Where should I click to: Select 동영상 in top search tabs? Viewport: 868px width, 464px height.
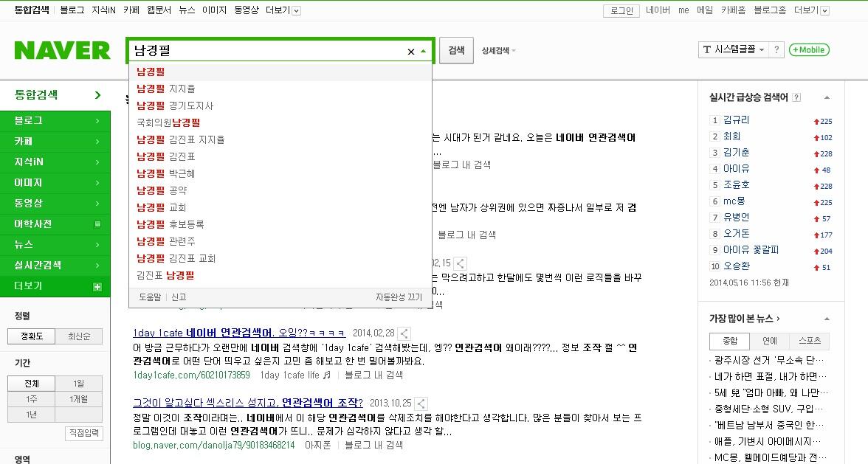point(247,10)
